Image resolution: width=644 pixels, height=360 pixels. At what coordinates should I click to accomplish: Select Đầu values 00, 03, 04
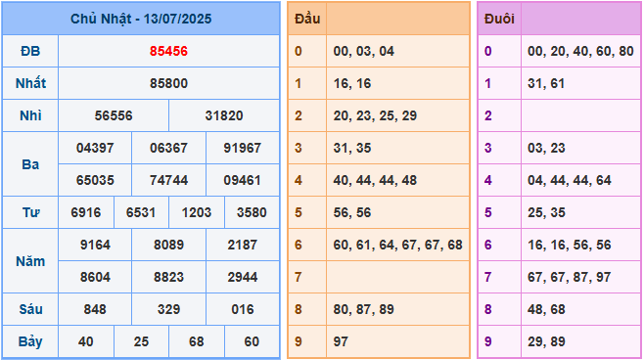tap(364, 51)
